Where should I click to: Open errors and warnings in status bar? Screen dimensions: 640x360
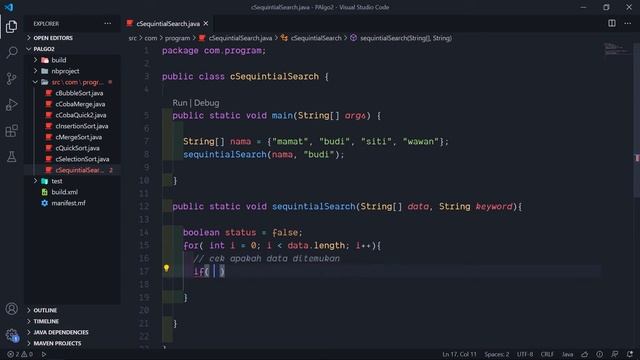click(20, 354)
